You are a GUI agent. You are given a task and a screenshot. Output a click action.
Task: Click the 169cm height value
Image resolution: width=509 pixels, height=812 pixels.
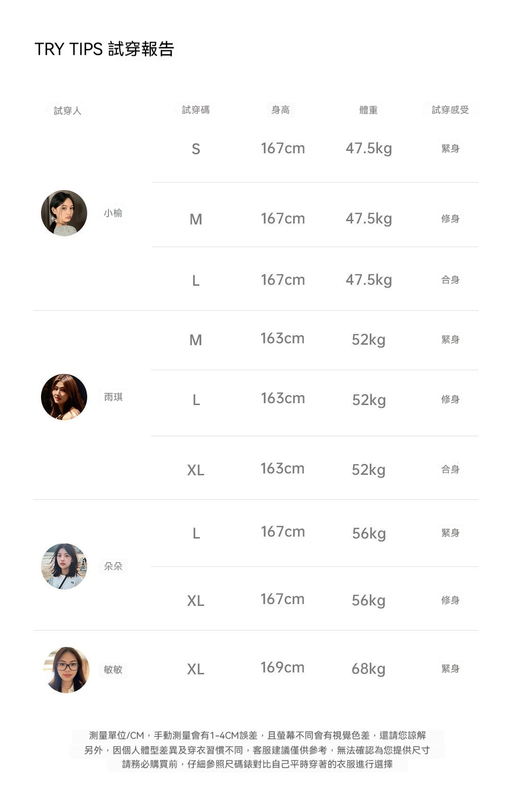coord(282,668)
